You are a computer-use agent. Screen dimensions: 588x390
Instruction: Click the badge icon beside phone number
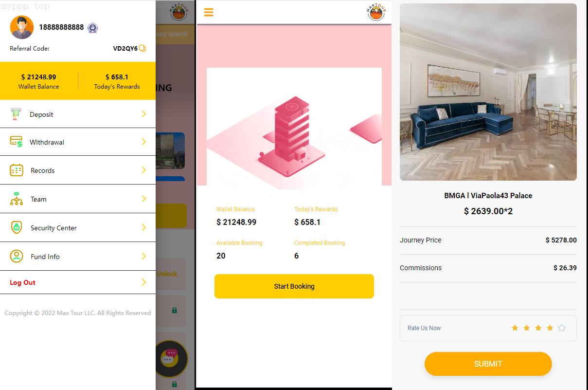(92, 28)
